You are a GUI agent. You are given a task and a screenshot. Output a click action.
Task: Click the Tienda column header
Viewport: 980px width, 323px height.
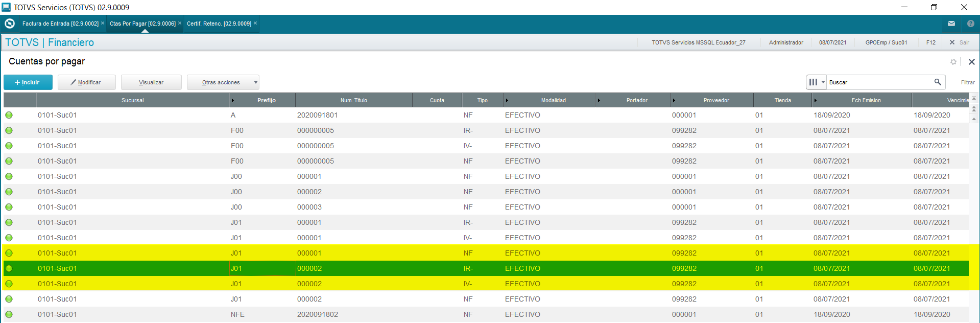coord(782,100)
